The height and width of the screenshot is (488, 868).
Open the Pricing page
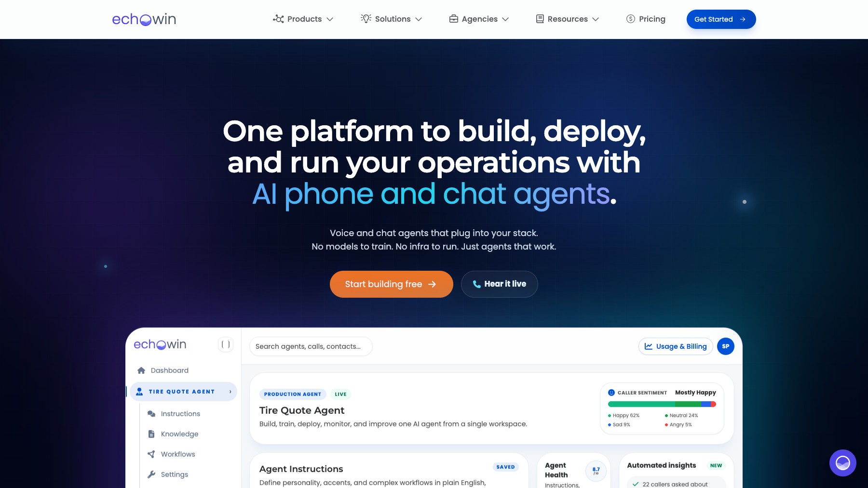coord(646,19)
